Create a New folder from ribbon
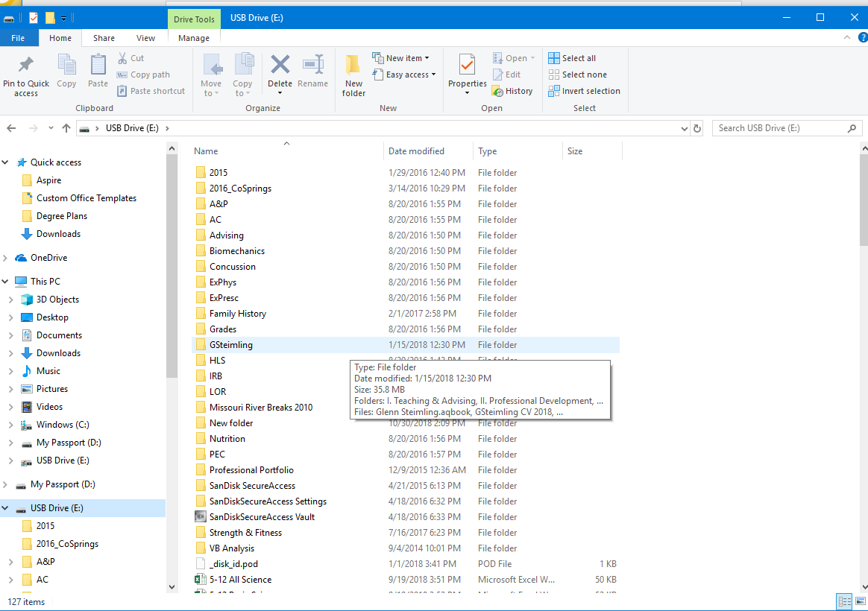 (x=353, y=76)
